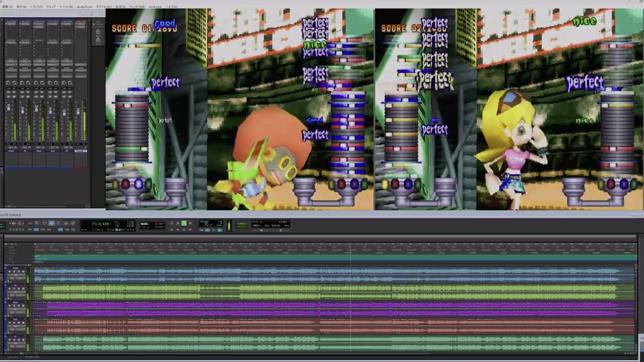Mute the Music track in Edit window
The width and height of the screenshot is (644, 362).
pyautogui.click(x=22, y=271)
